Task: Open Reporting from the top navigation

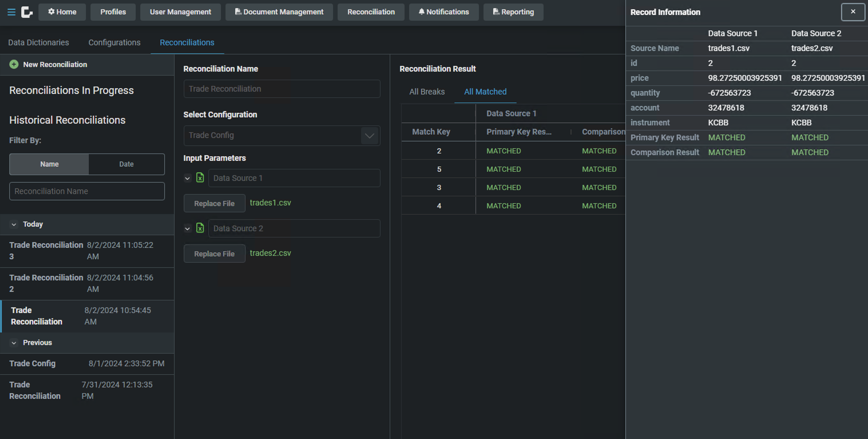Action: 513,12
